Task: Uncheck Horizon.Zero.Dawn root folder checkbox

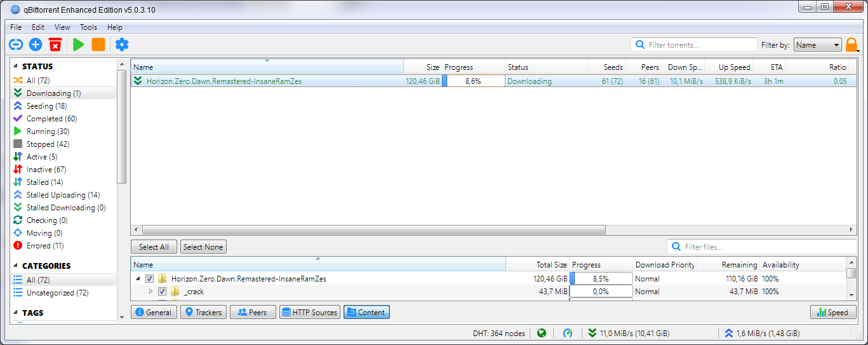Action: (x=149, y=278)
